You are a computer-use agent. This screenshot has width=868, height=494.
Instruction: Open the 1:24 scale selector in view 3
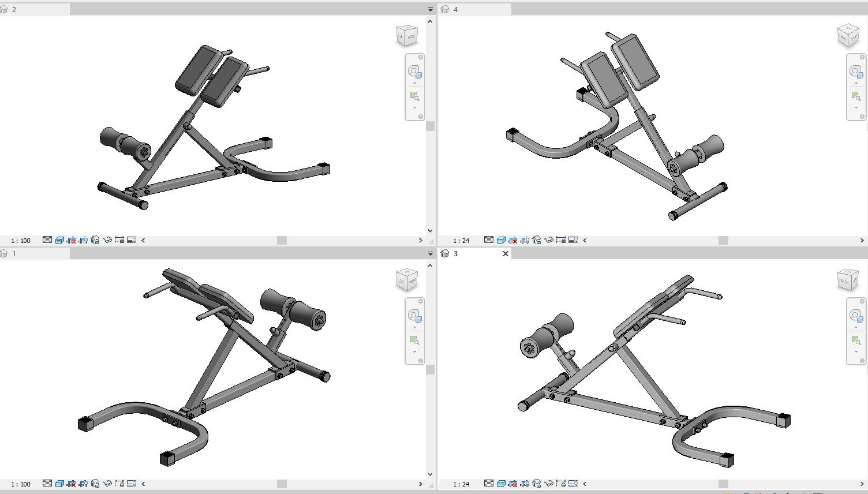click(x=461, y=484)
